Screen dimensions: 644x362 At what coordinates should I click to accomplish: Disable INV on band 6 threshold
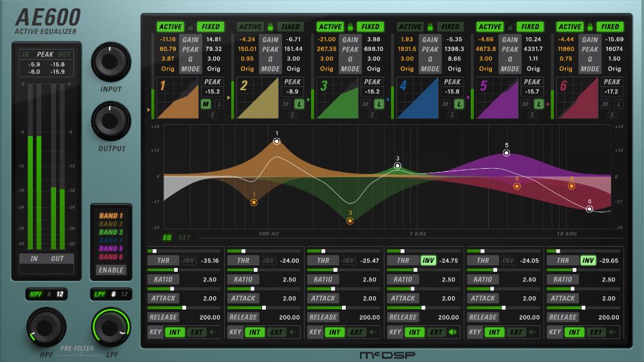pyautogui.click(x=587, y=261)
